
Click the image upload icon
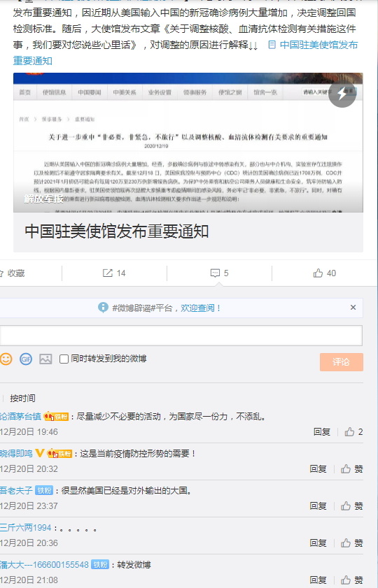[45, 359]
